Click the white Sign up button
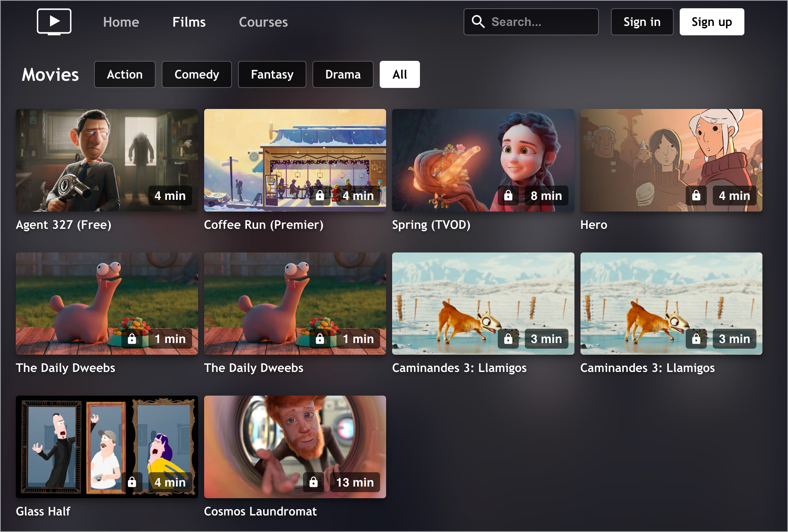Image resolution: width=788 pixels, height=532 pixels. point(711,22)
